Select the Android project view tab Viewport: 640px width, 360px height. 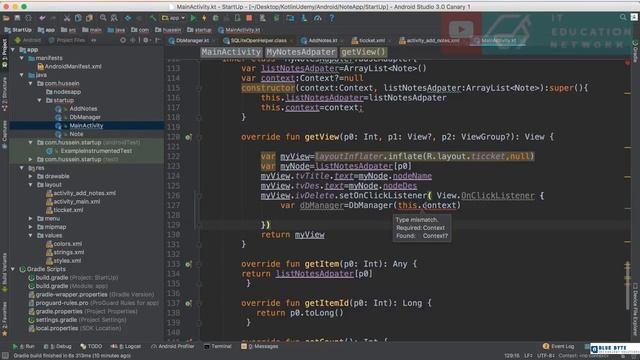click(28, 40)
